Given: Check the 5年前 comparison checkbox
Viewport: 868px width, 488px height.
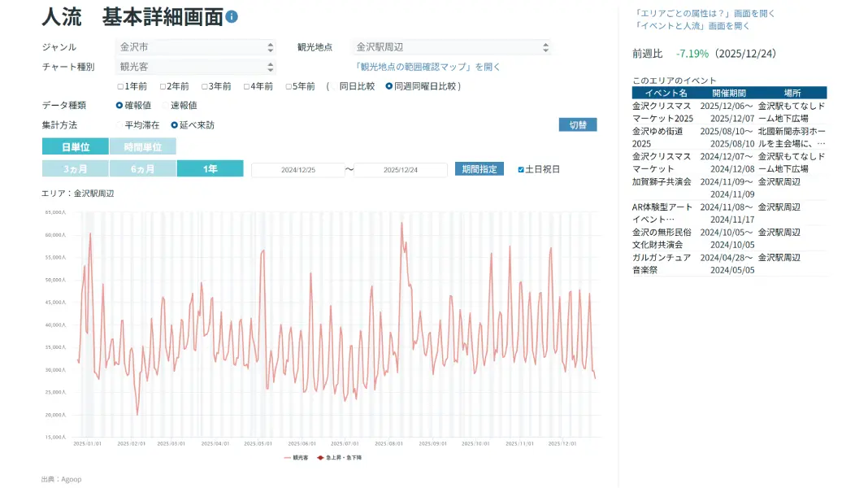Looking at the screenshot, I should (x=289, y=86).
